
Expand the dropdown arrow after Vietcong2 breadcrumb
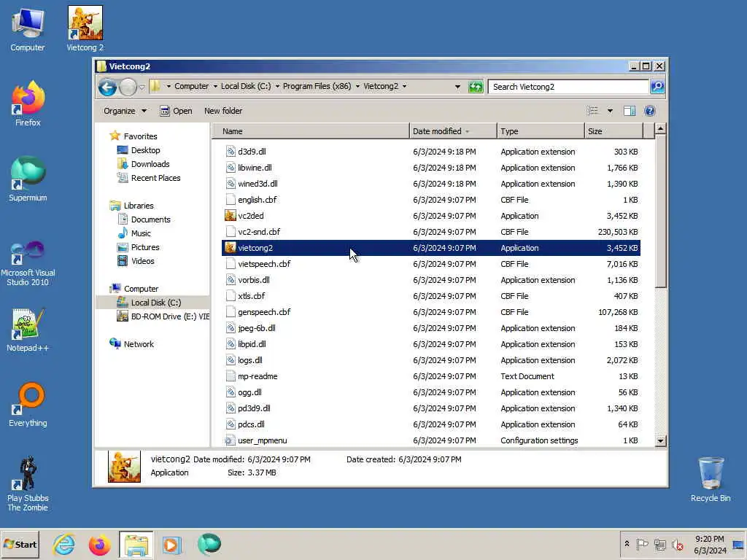(x=404, y=86)
